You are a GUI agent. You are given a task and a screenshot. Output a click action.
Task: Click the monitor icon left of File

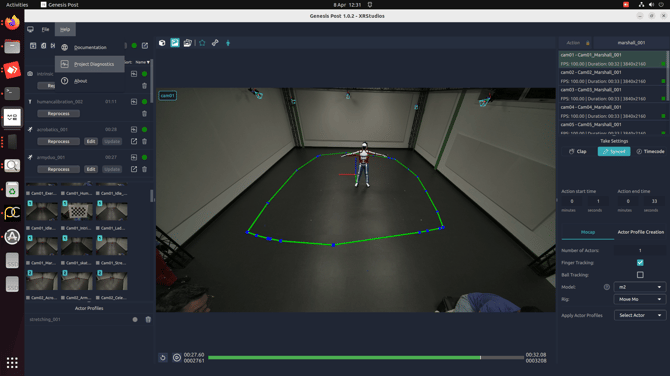point(30,29)
